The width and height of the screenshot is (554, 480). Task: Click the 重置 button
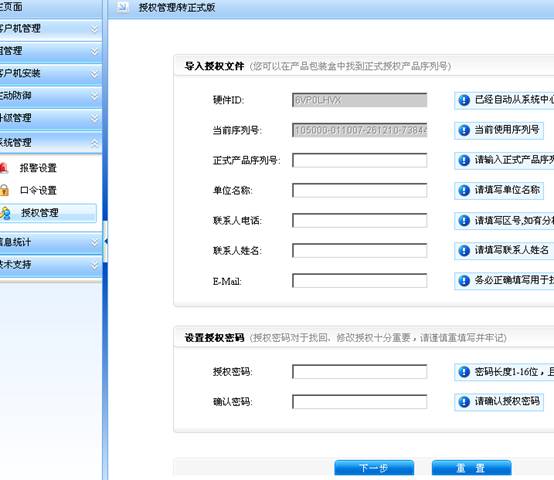(x=471, y=468)
